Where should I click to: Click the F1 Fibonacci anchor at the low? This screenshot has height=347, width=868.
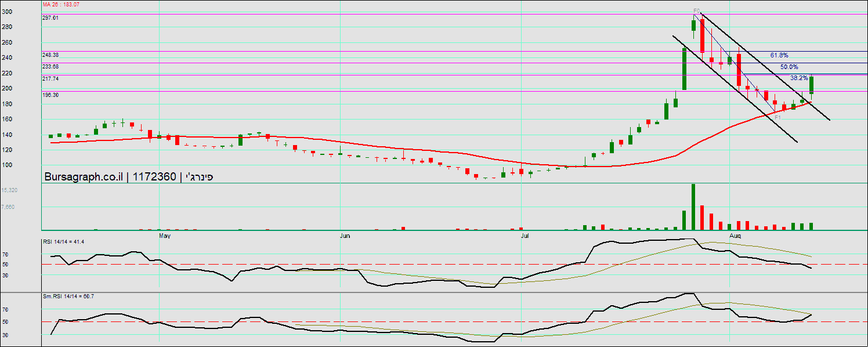[x=777, y=117]
